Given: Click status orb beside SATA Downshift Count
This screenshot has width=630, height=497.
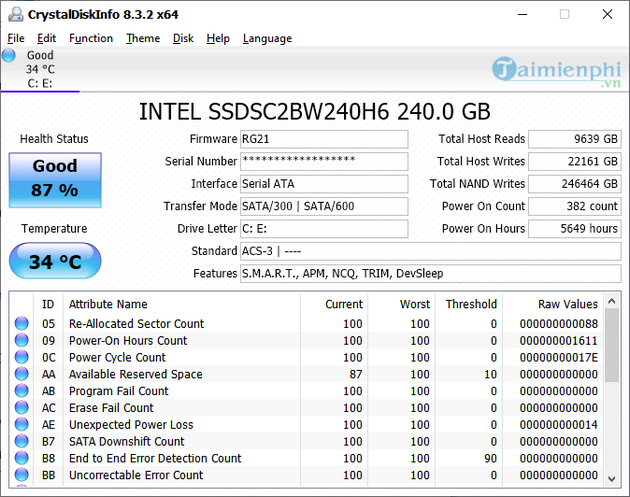Looking at the screenshot, I should (22, 442).
